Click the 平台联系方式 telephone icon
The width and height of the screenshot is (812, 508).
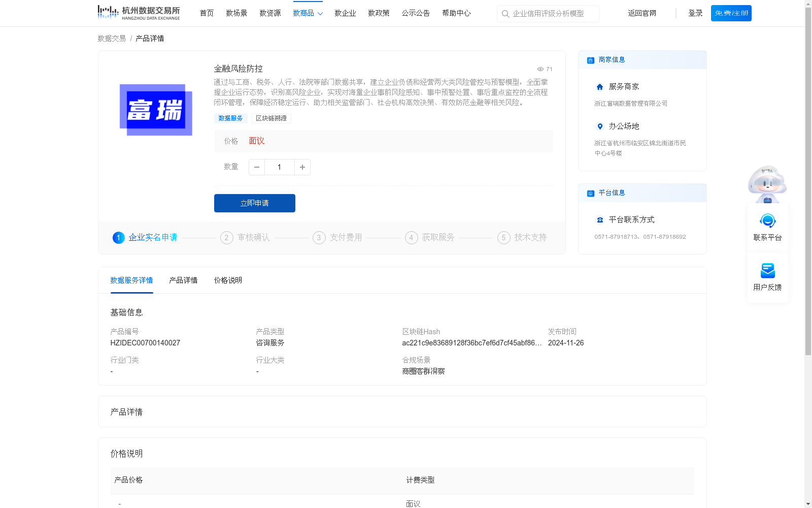pos(600,220)
